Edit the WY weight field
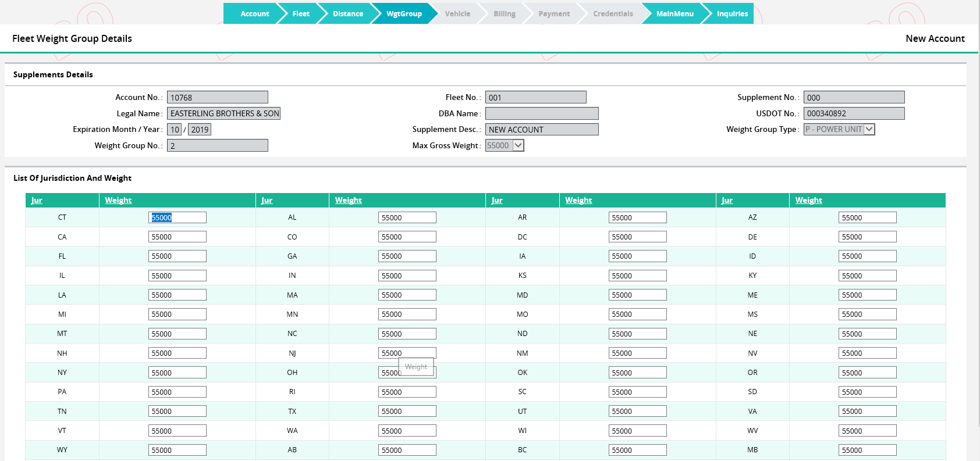980x461 pixels. 177,450
